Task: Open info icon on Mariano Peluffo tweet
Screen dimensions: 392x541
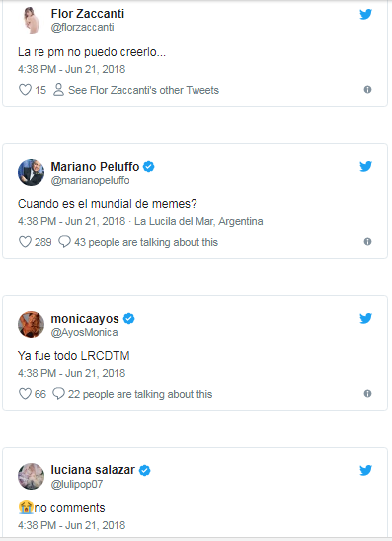Action: (367, 241)
